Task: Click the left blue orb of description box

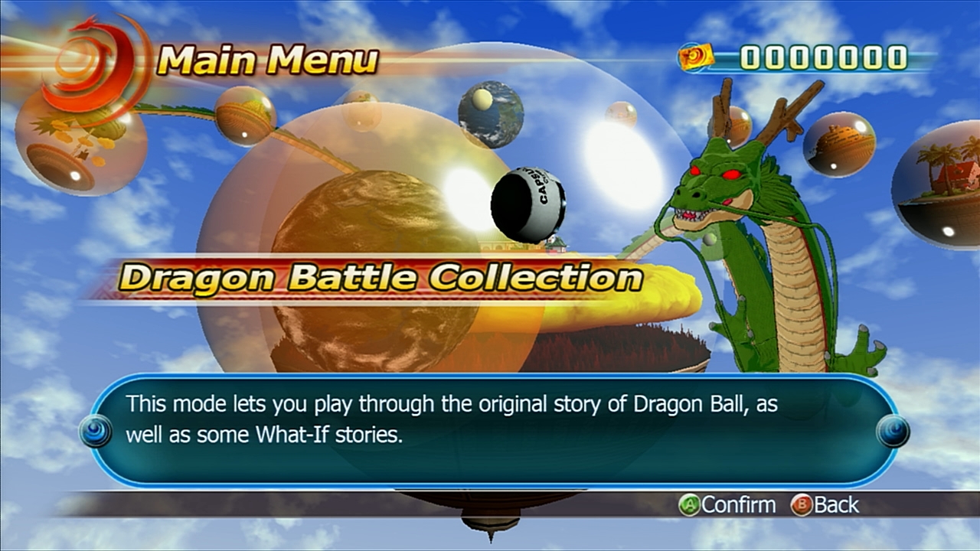Action: pos(96,431)
